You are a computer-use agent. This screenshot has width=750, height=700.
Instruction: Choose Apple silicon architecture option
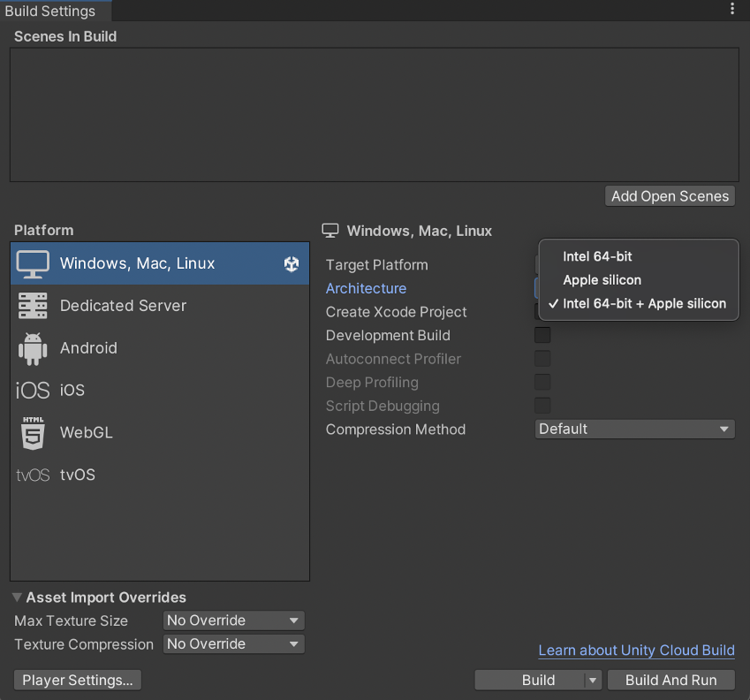click(x=639, y=280)
